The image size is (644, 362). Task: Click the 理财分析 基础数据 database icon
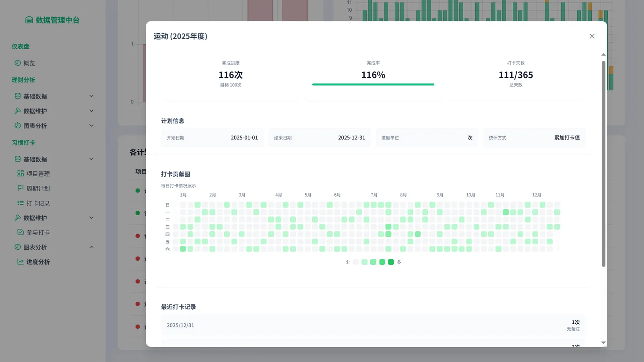pos(18,96)
